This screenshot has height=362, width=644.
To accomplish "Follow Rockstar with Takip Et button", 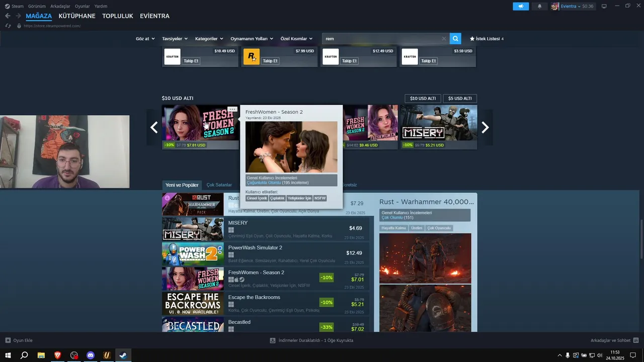I will pos(270,61).
